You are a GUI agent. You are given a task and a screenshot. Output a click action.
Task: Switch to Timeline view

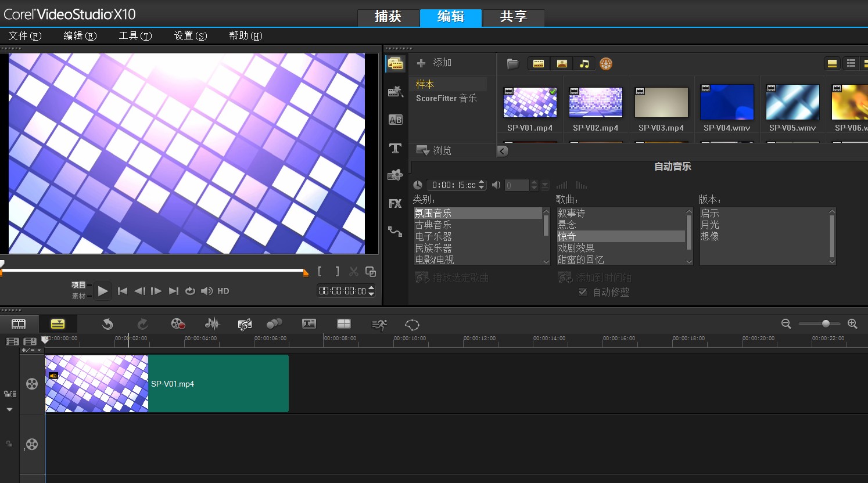pos(58,324)
